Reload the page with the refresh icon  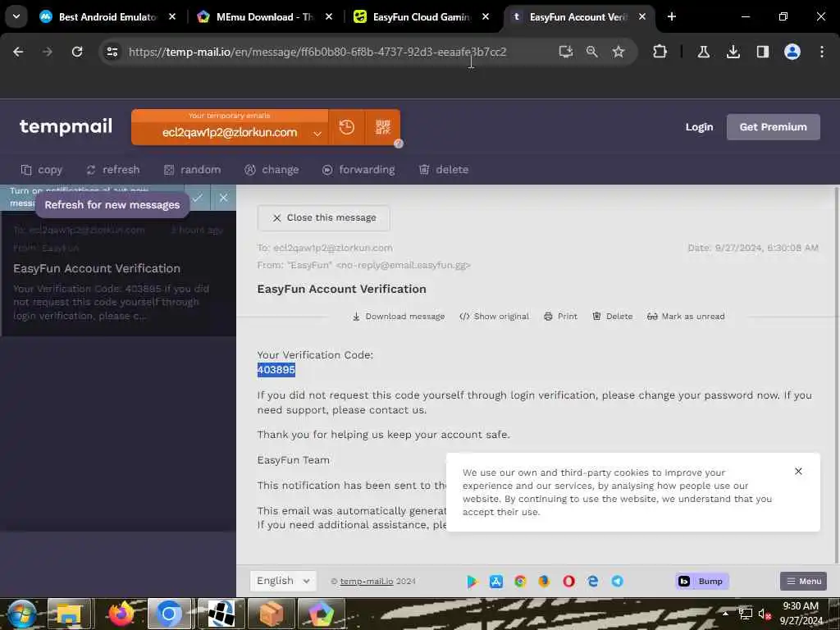tap(77, 52)
